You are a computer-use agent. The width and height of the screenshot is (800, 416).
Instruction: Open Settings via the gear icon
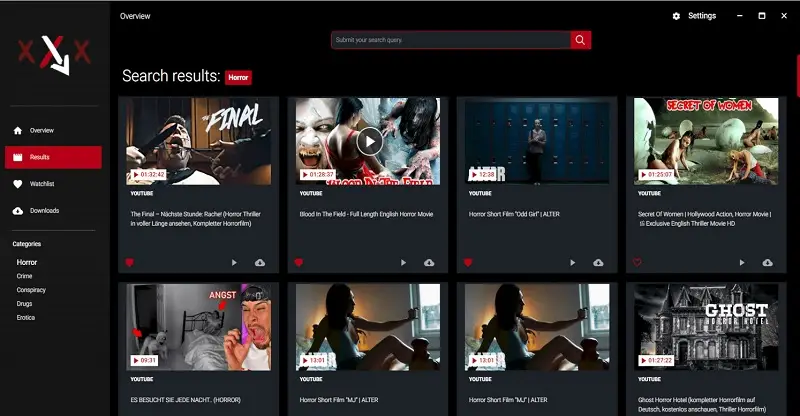pyautogui.click(x=677, y=16)
